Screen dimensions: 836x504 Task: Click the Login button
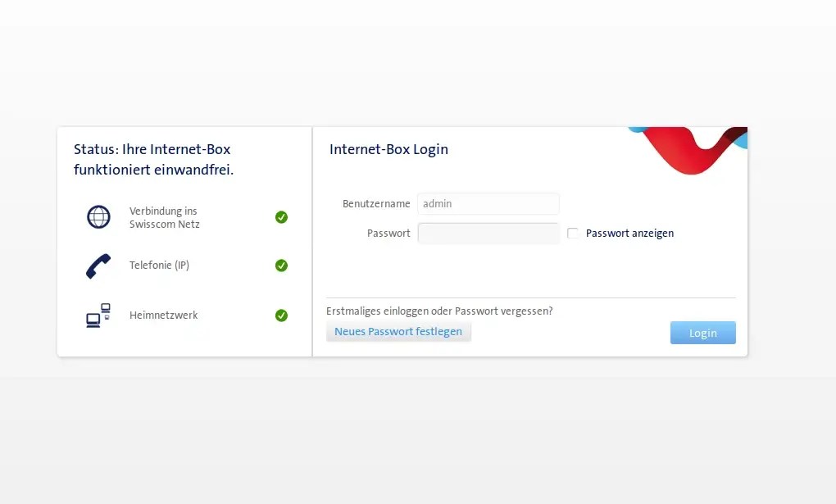[702, 332]
